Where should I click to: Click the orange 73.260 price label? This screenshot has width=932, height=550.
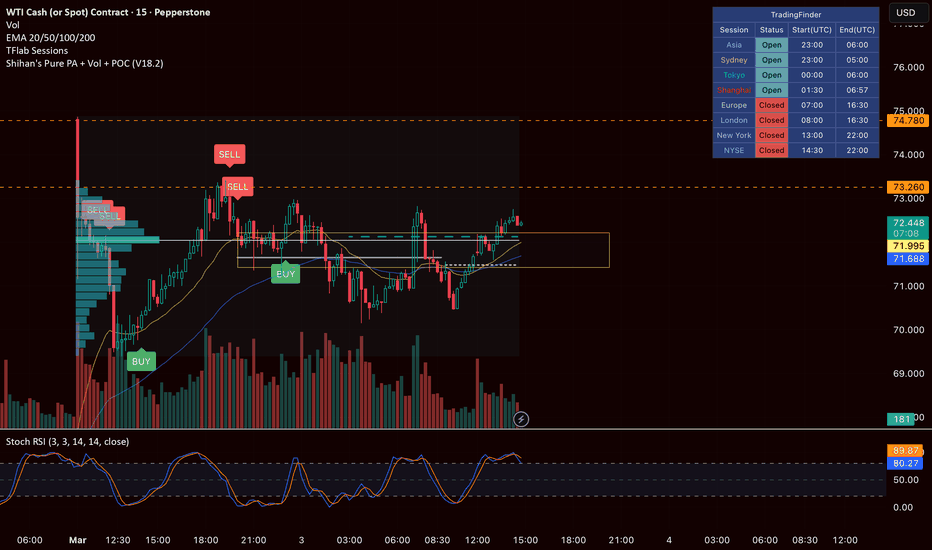point(908,187)
